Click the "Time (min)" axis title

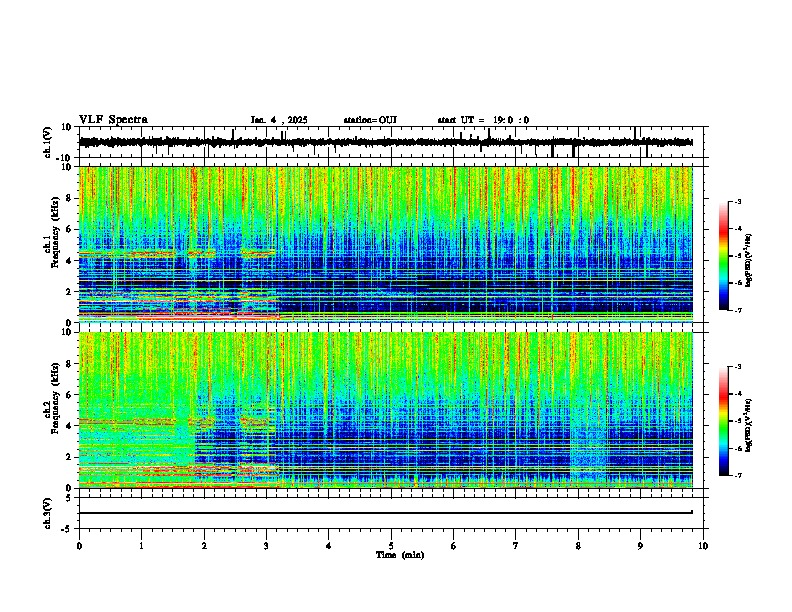[x=400, y=555]
